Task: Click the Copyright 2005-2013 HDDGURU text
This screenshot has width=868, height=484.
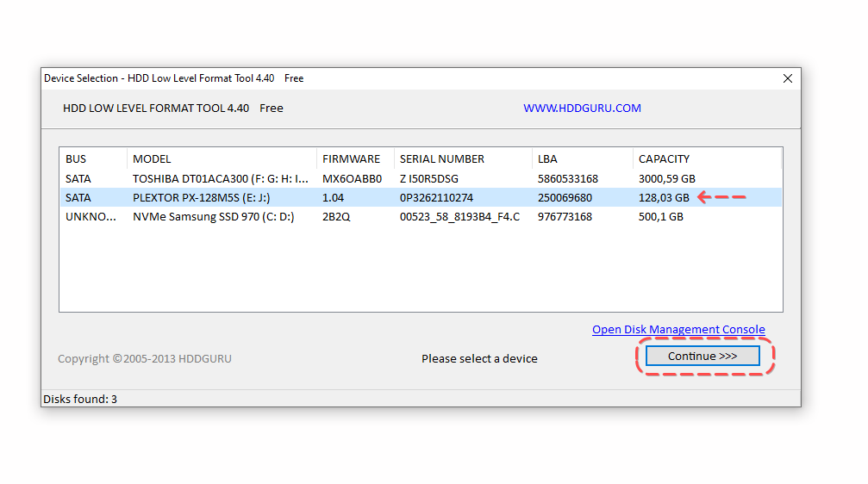Action: [145, 358]
